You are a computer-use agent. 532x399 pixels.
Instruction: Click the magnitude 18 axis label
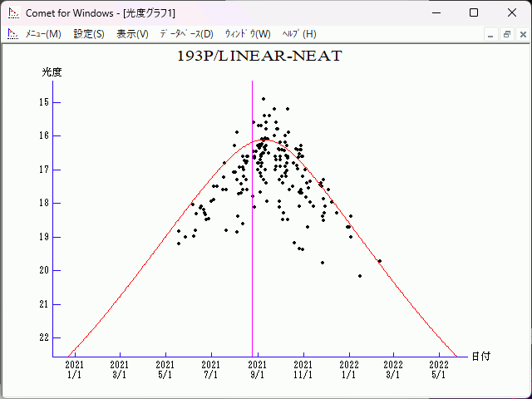coord(44,203)
